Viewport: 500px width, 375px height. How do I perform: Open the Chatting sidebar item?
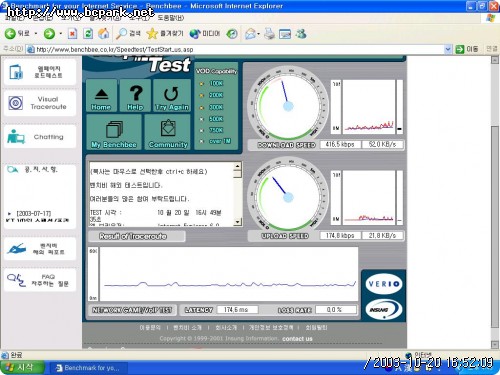pos(40,137)
